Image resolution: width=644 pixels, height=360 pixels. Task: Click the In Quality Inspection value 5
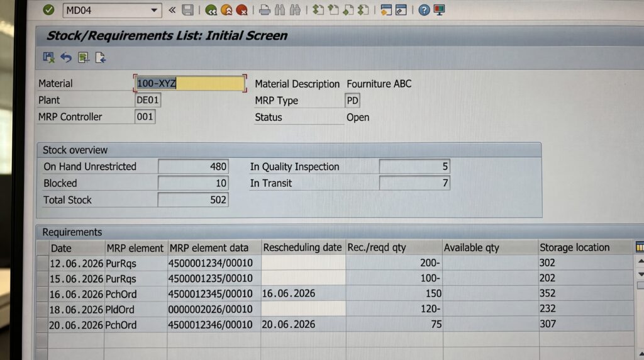pyautogui.click(x=414, y=166)
